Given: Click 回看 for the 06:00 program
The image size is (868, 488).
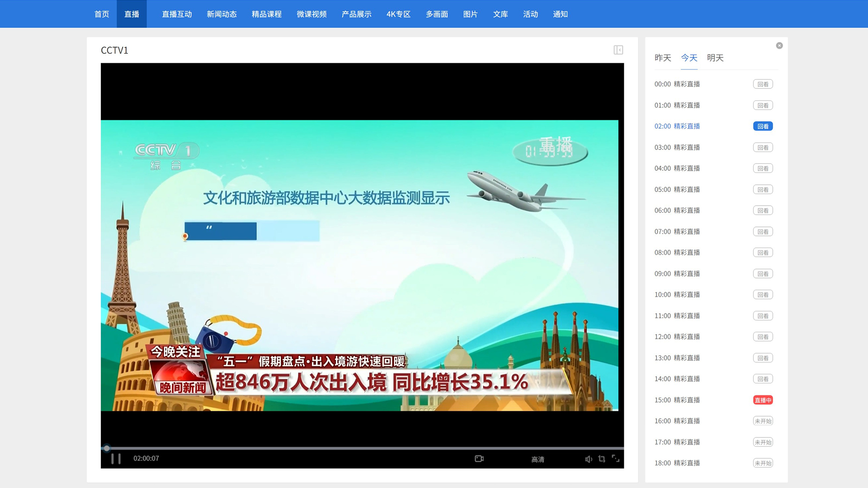Looking at the screenshot, I should pos(763,211).
